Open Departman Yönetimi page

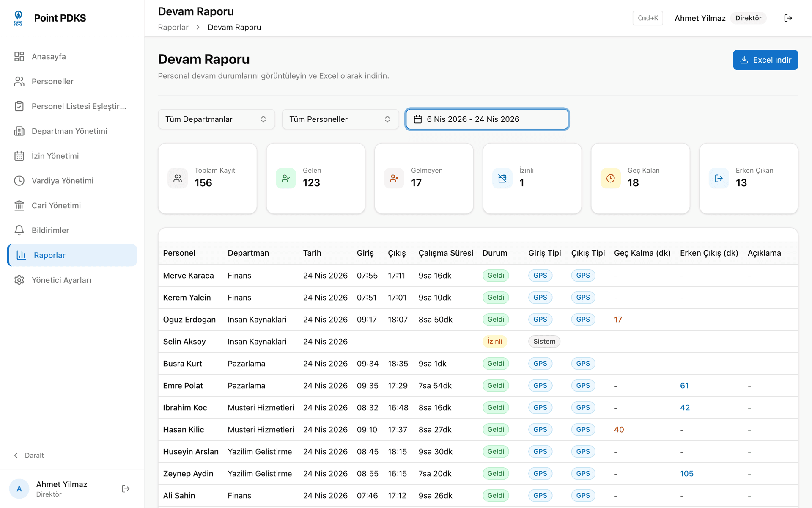click(x=72, y=131)
